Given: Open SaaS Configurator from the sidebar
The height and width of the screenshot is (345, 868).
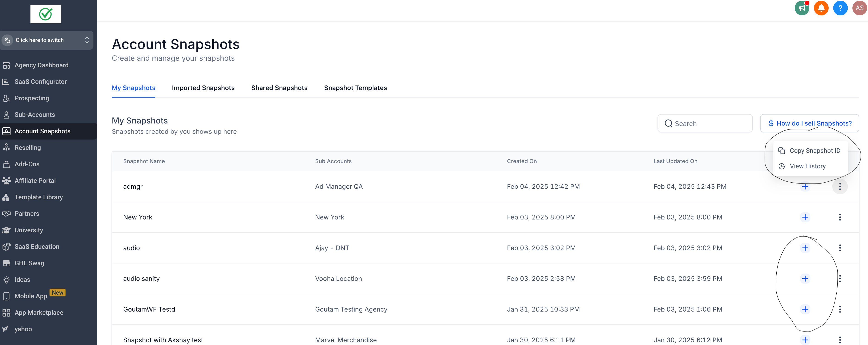Looking at the screenshot, I should point(41,82).
